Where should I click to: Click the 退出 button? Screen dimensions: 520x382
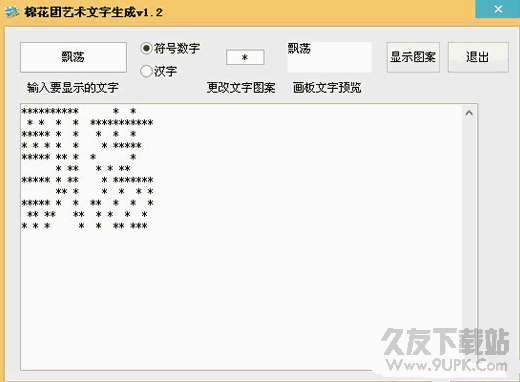click(x=478, y=57)
